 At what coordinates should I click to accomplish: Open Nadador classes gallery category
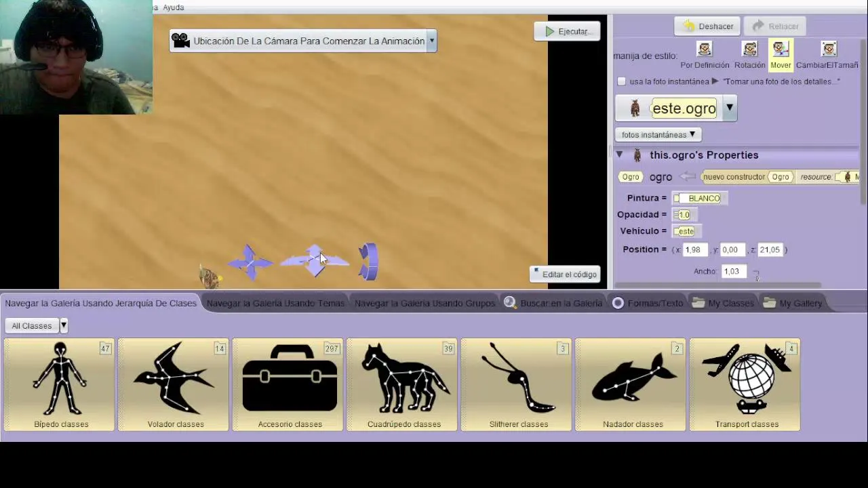tap(631, 385)
